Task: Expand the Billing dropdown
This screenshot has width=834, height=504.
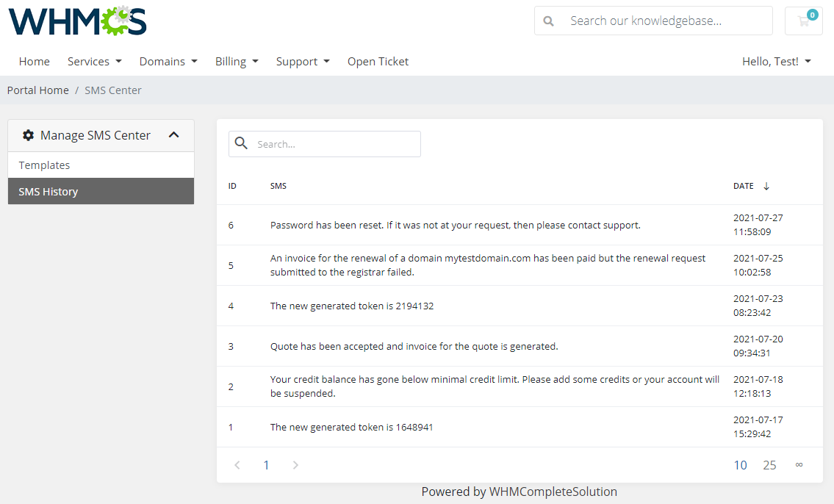Action: (x=237, y=61)
